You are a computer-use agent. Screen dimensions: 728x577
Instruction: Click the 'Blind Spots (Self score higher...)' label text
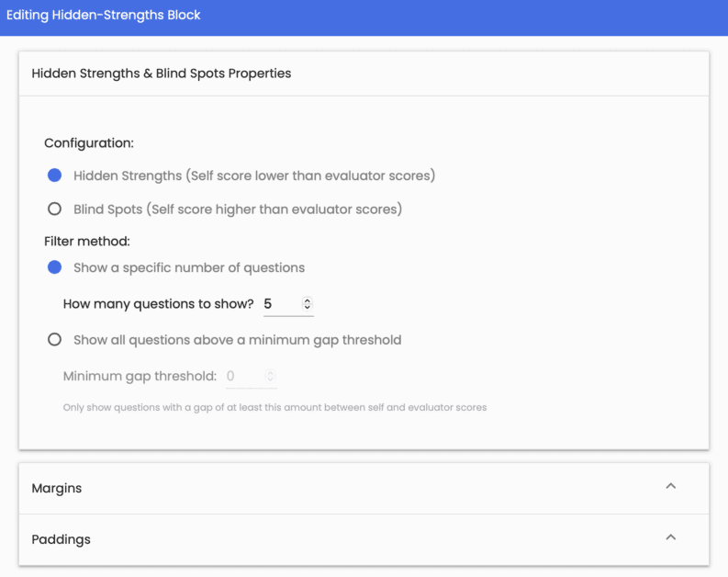238,209
